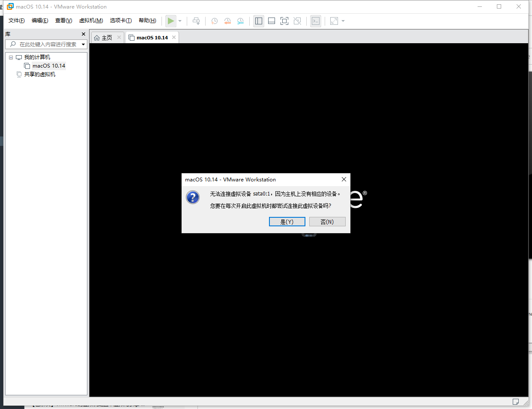Click the question mark dialog icon
The width and height of the screenshot is (532, 409).
pos(193,197)
